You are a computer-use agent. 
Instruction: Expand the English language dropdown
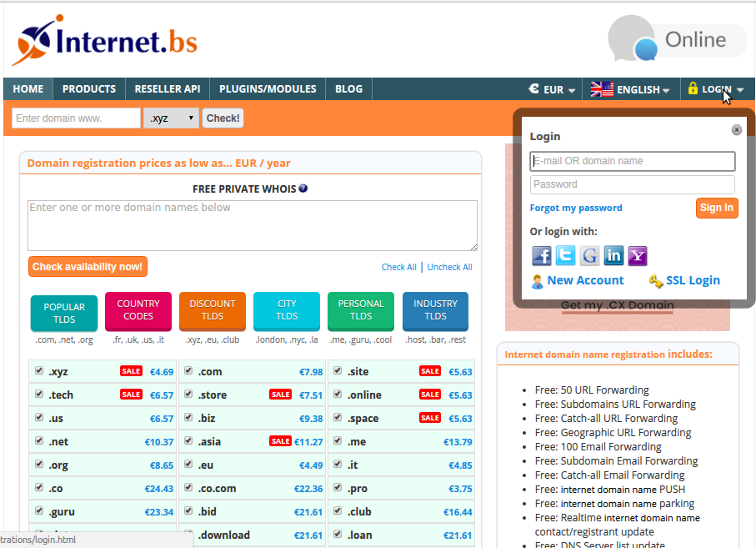(x=630, y=89)
